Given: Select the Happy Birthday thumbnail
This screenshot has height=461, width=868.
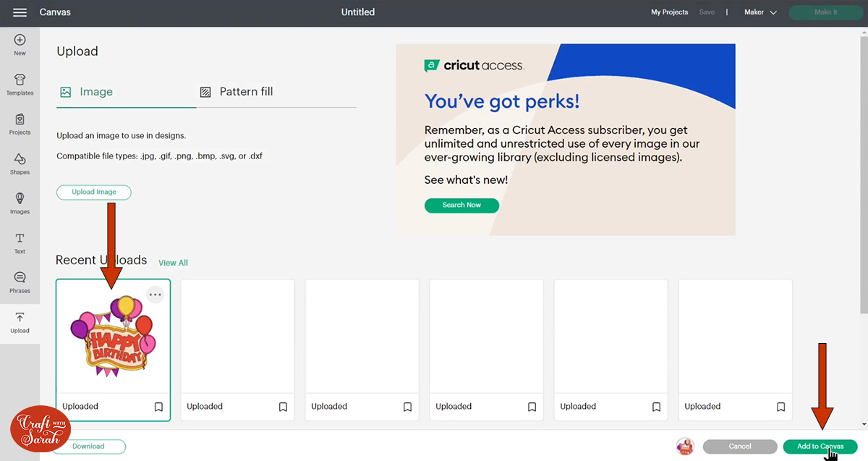Looking at the screenshot, I should coord(112,337).
